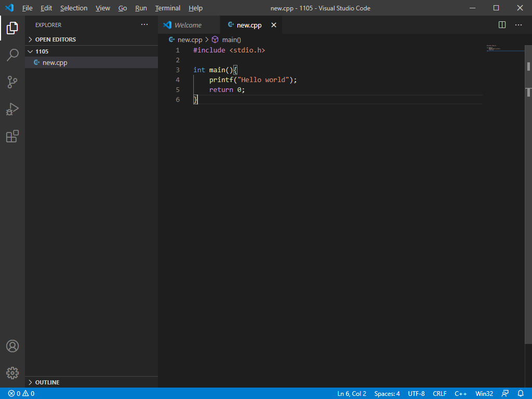The image size is (532, 399).
Task: Open the Manage gear menu
Action: tap(12, 373)
